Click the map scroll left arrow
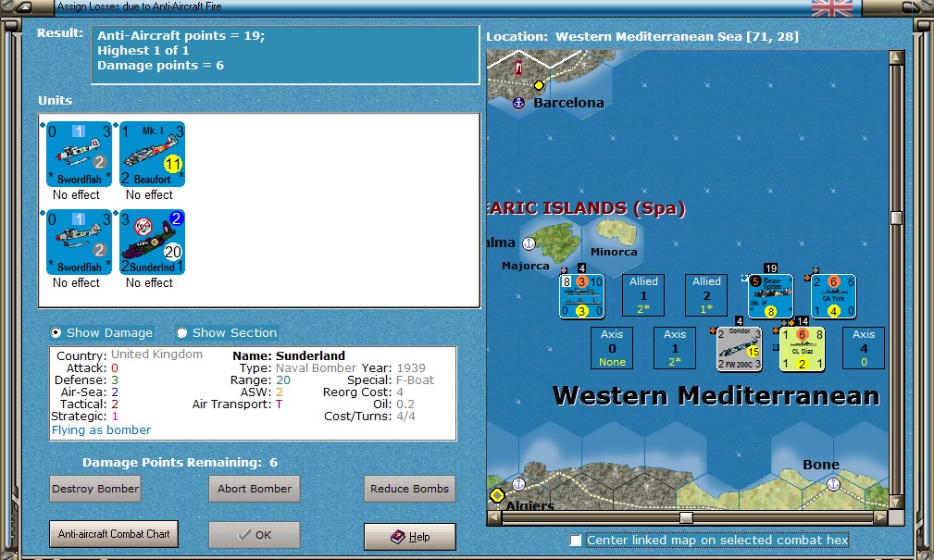Screen dimensions: 934x560 click(x=493, y=517)
